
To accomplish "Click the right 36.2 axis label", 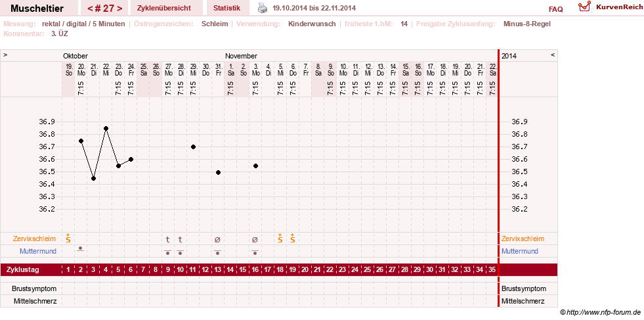I will 519,209.
